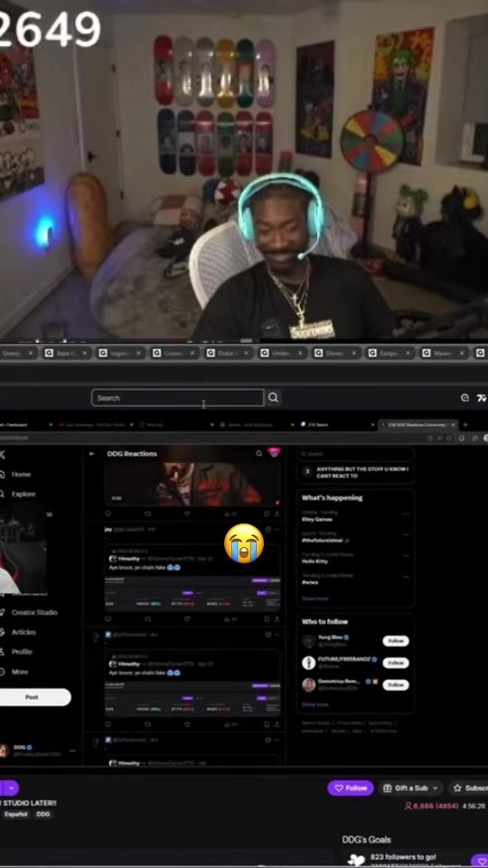488x868 pixels.
Task: Like the second quoted tweet post
Action: click(187, 724)
